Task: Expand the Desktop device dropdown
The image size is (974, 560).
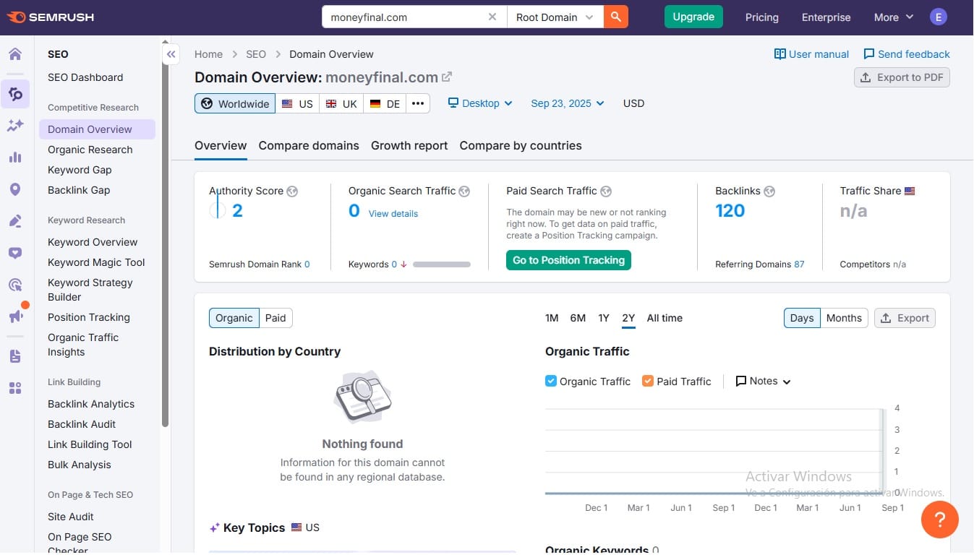Action: (x=480, y=103)
